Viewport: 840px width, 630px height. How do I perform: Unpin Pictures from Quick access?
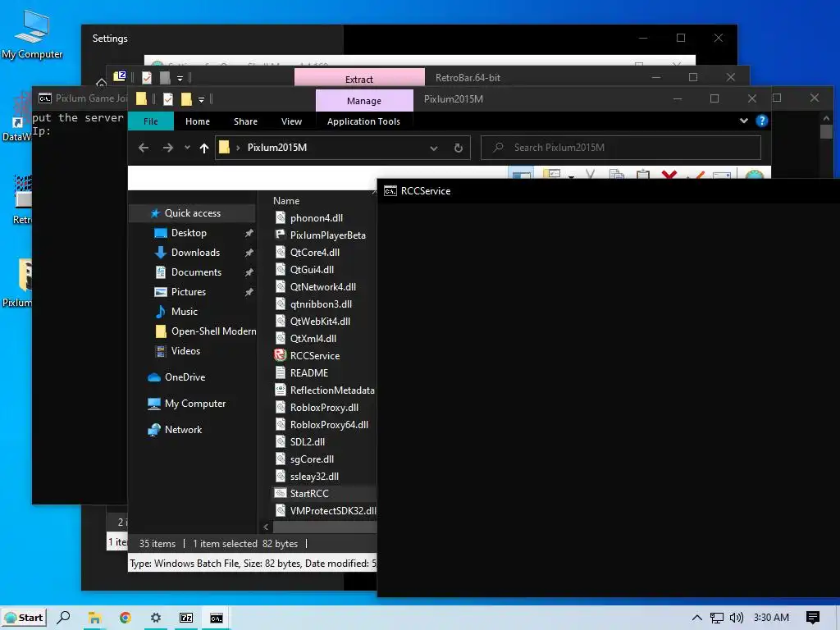(249, 293)
